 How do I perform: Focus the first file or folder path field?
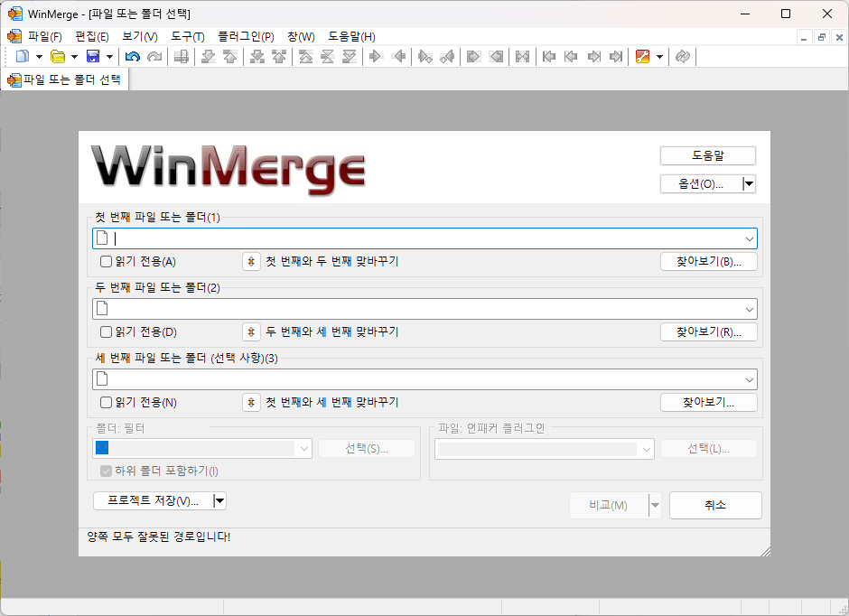point(424,238)
